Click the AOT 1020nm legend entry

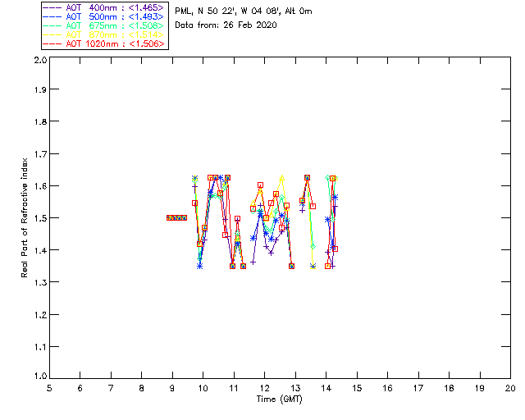tap(104, 43)
